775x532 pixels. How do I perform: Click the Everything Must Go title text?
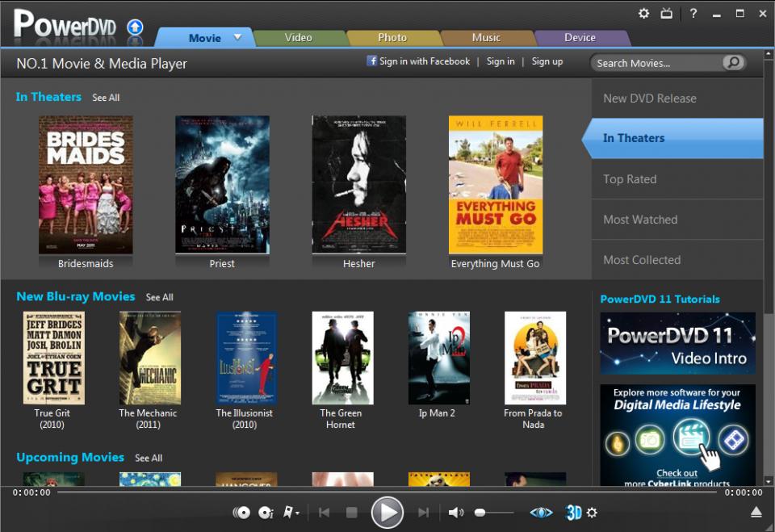point(495,263)
